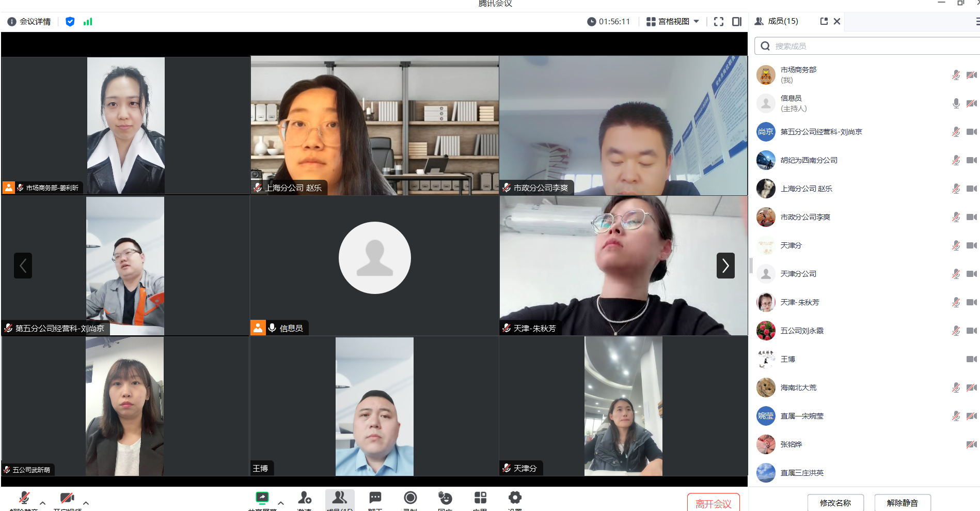Click the meeting timer clock icon
Screen dimensions: 980x511
click(x=592, y=22)
